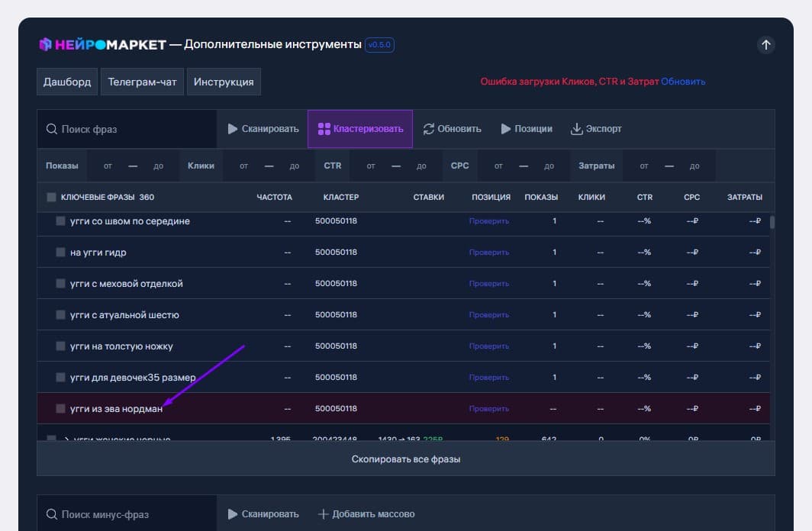Click cluster 500050118 in на угги гидр row

point(336,252)
